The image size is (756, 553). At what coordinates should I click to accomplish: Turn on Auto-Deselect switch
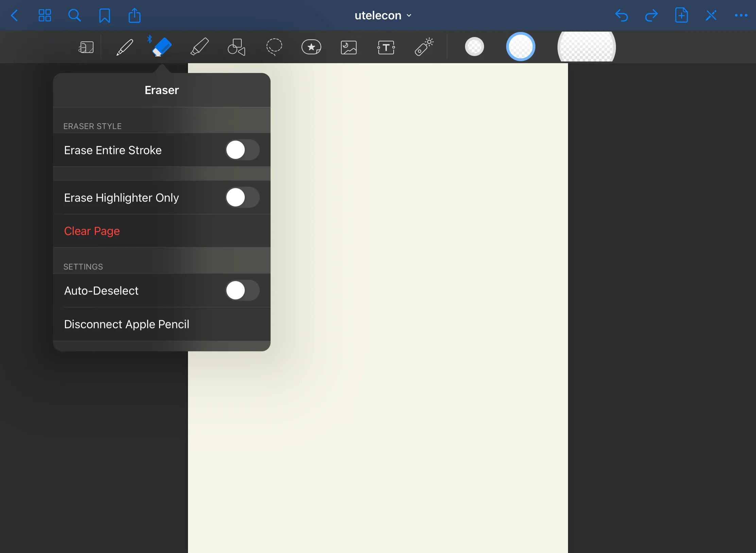point(242,290)
